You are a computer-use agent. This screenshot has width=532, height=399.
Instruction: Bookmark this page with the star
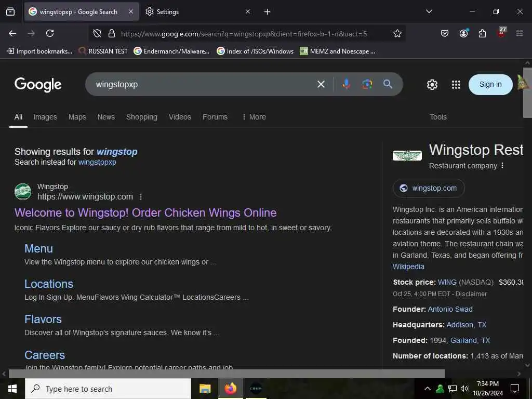[x=397, y=33]
